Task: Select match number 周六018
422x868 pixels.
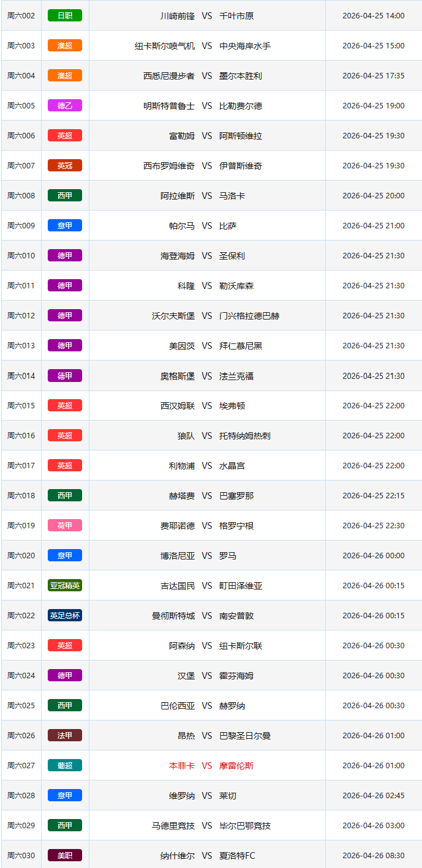Action: [21, 496]
